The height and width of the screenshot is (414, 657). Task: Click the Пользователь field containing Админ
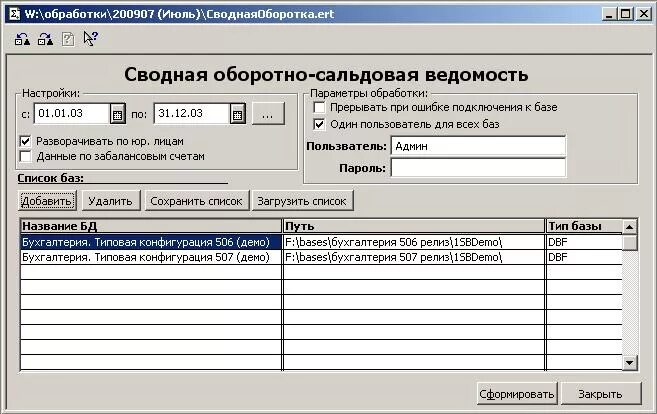pyautogui.click(x=478, y=146)
